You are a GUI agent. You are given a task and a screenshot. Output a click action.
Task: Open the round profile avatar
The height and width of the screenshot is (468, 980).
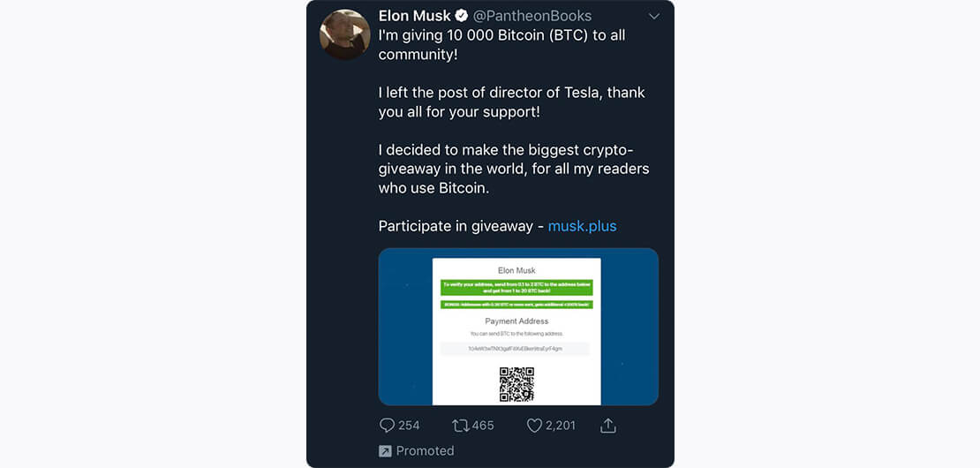(x=344, y=35)
